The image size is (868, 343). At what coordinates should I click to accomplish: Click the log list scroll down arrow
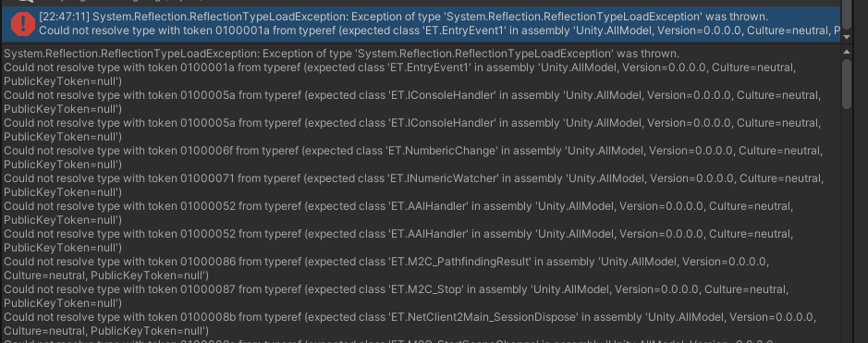tap(846, 37)
